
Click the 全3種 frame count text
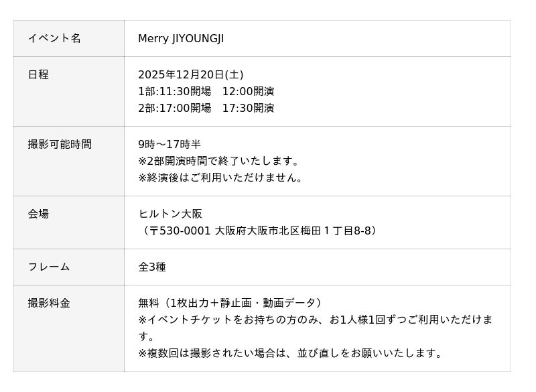[152, 267]
